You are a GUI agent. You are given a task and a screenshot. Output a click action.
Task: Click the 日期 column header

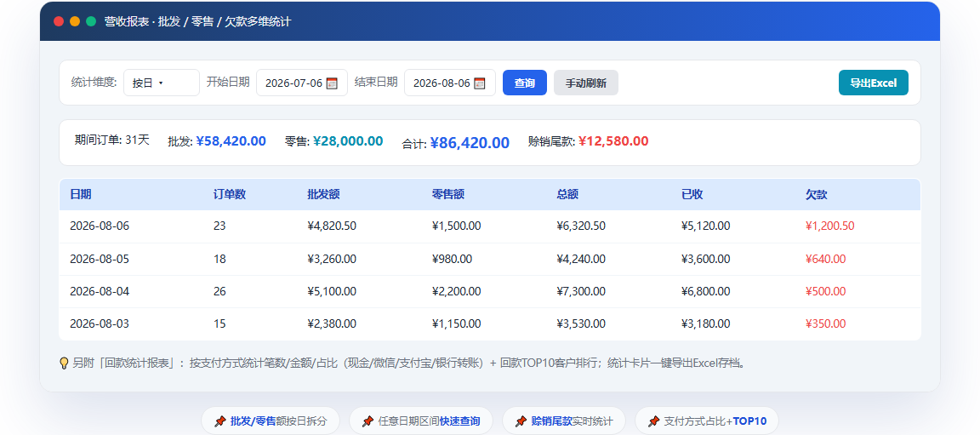coord(81,194)
